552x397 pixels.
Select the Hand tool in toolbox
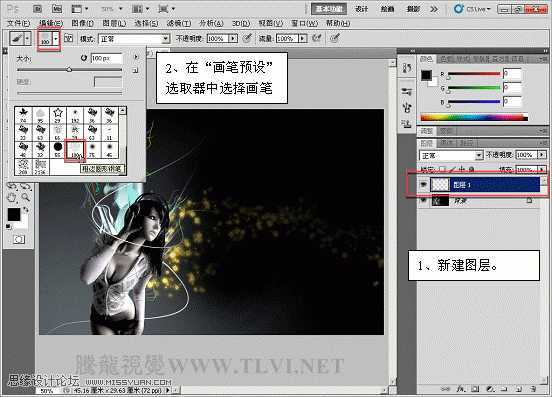[x=12, y=197]
